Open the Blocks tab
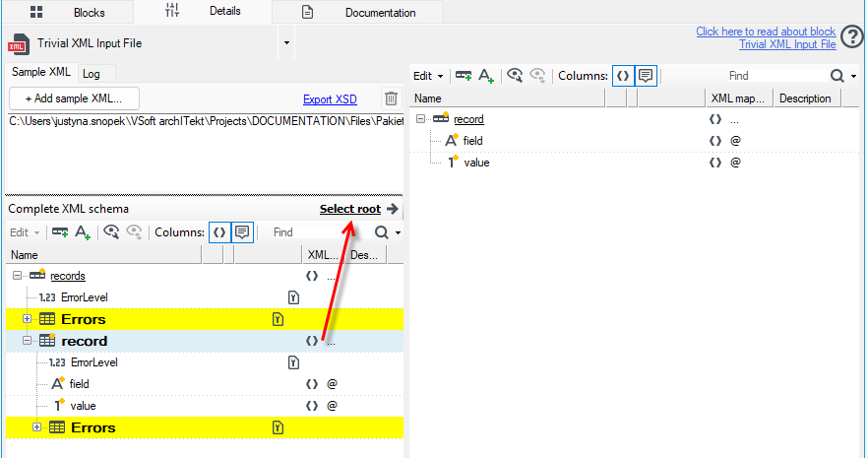The image size is (868, 458). coord(68,12)
